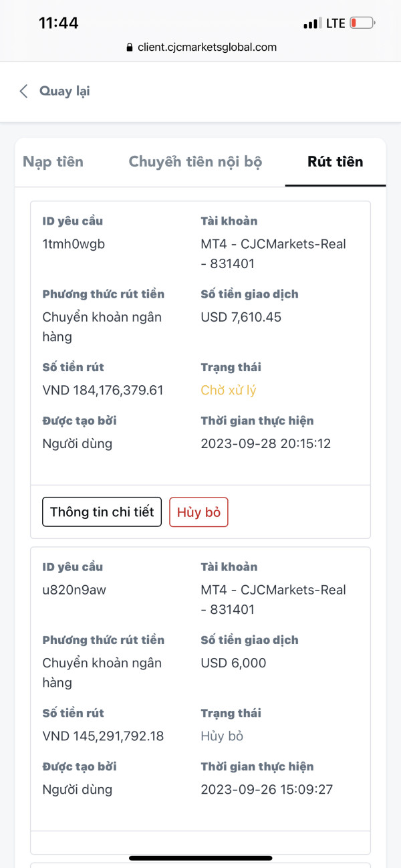Tap the client.cjcmarketsglobal.com address text
The height and width of the screenshot is (868, 401).
coord(207,47)
